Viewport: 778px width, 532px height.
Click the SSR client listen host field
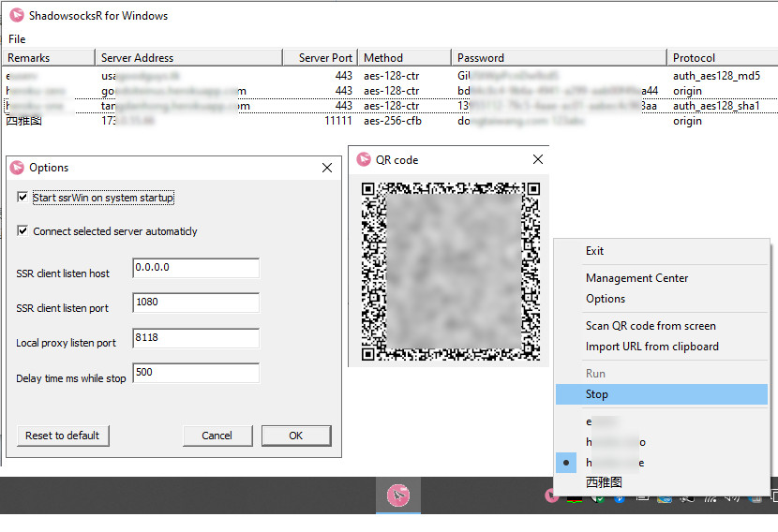(196, 268)
